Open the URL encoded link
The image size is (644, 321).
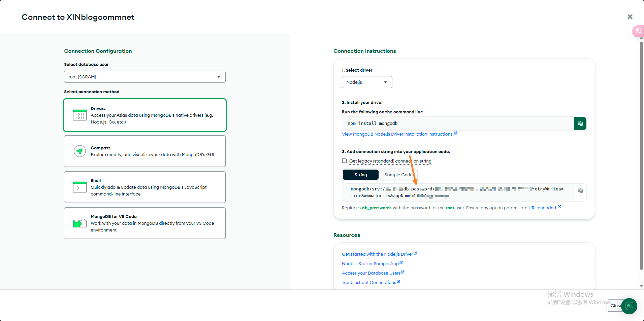click(x=543, y=208)
